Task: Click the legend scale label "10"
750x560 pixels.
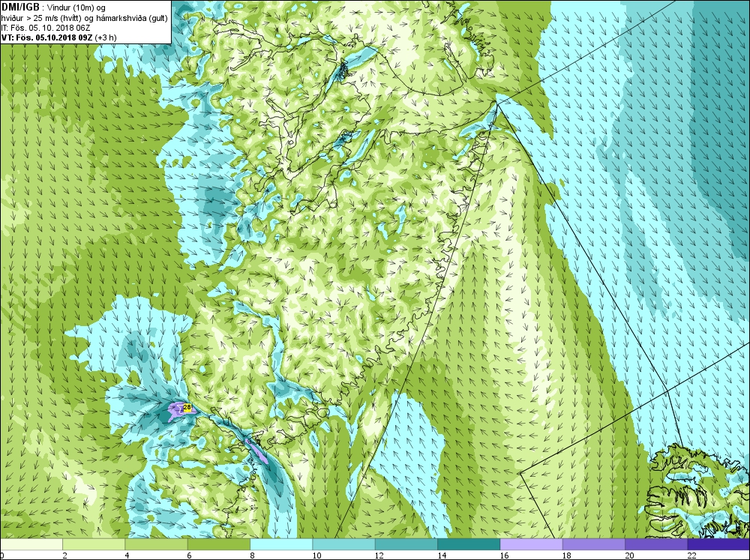Action: (x=316, y=556)
